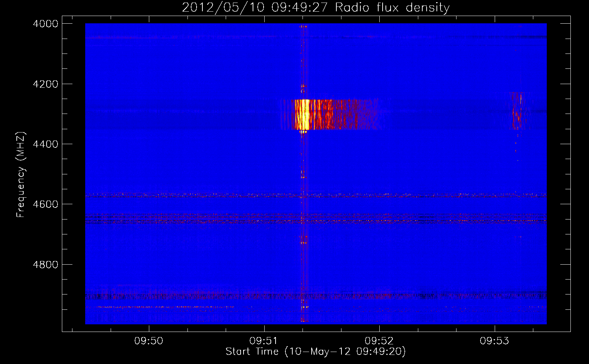Click the faint red burst near 09:53:10

coord(517,111)
